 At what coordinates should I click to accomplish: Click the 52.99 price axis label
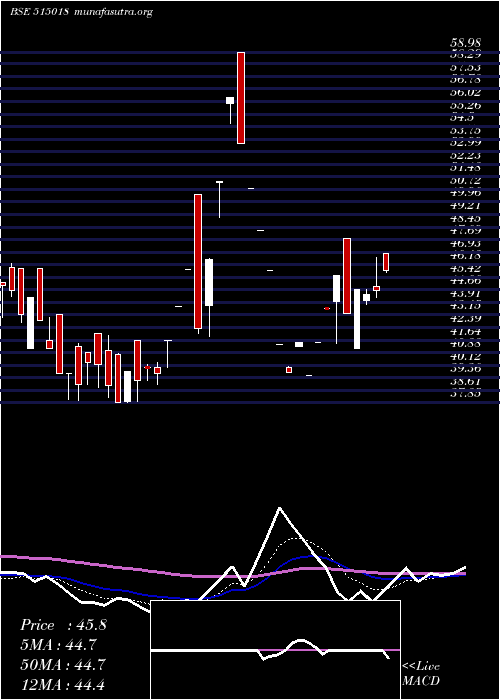(465, 143)
